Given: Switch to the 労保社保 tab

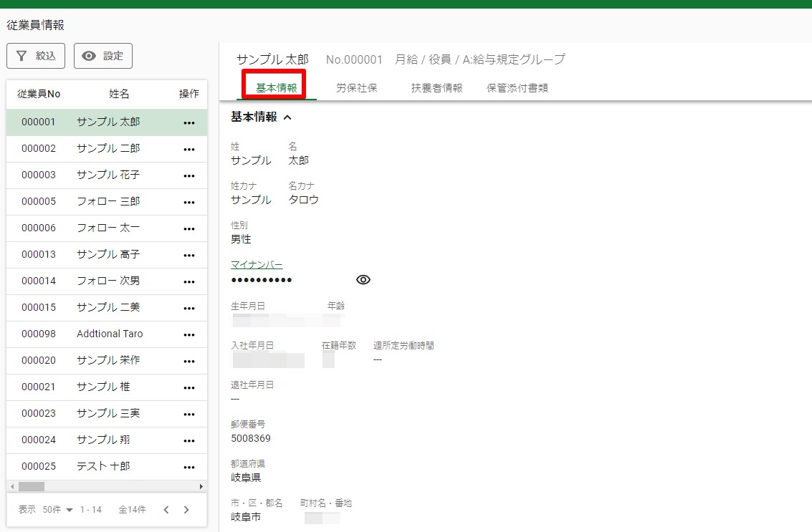Looking at the screenshot, I should pos(356,88).
